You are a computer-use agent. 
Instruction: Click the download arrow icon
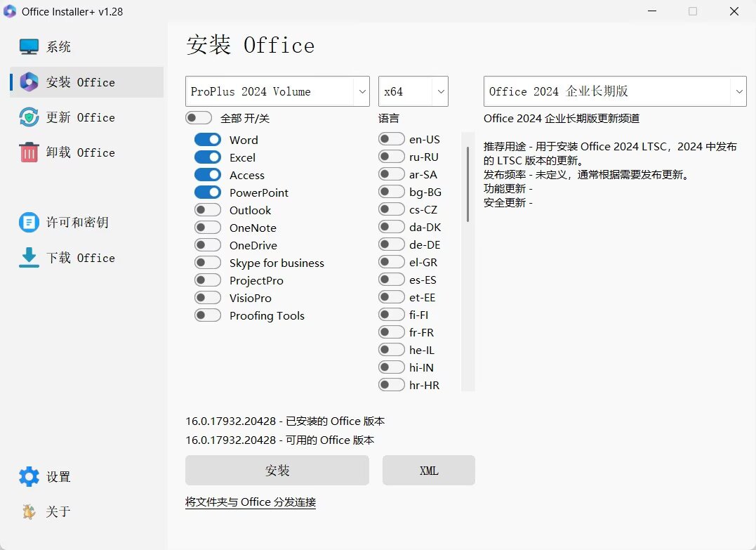pos(29,258)
